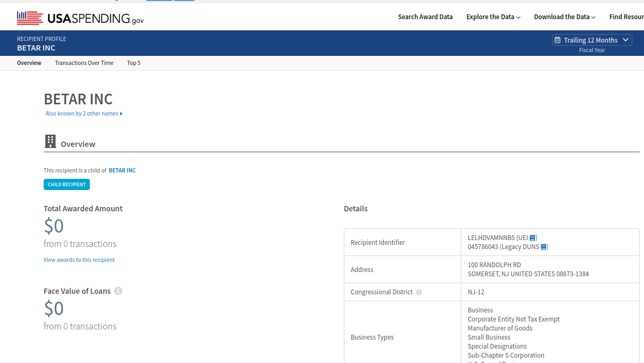Click the USAspending.gov flag logo
Screen dimensions: 644x363
coord(30,18)
